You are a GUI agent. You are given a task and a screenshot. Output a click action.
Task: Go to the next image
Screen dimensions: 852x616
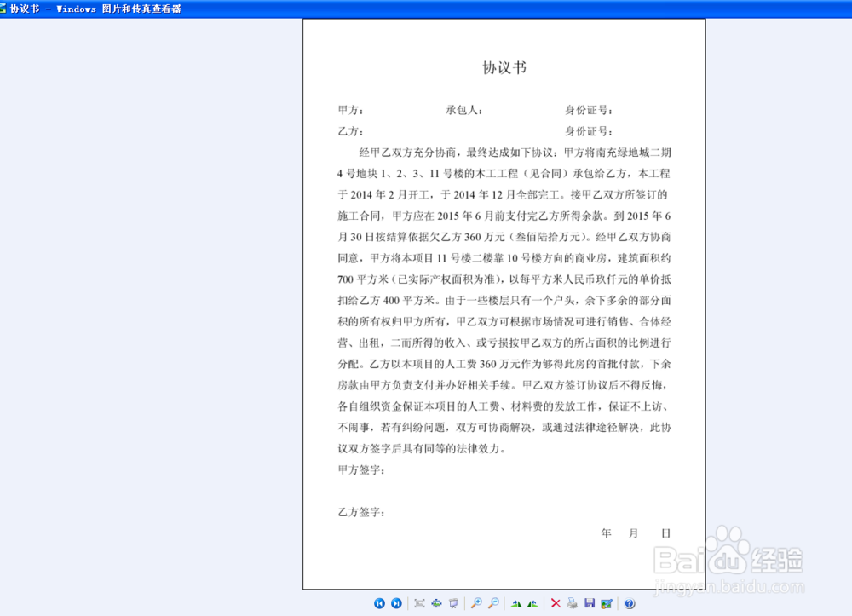pyautogui.click(x=396, y=602)
